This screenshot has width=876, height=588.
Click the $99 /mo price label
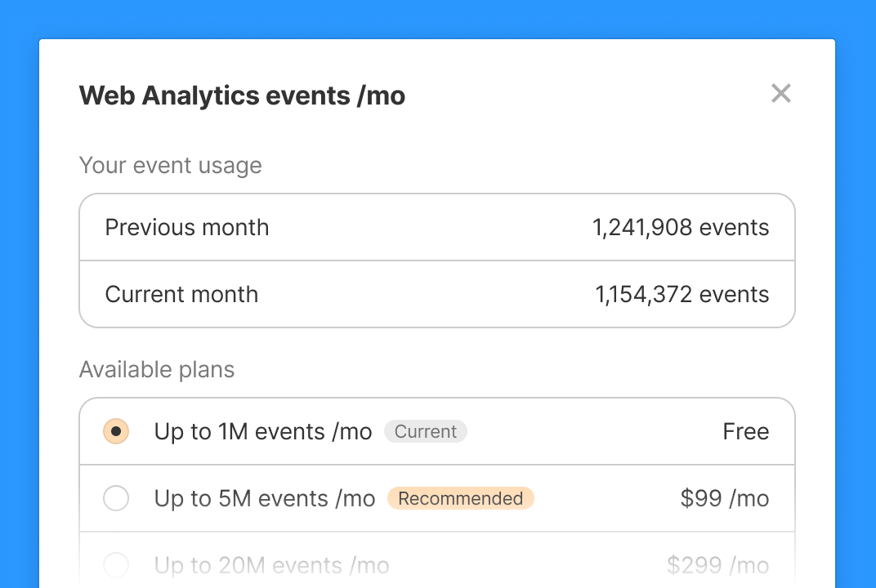(724, 498)
